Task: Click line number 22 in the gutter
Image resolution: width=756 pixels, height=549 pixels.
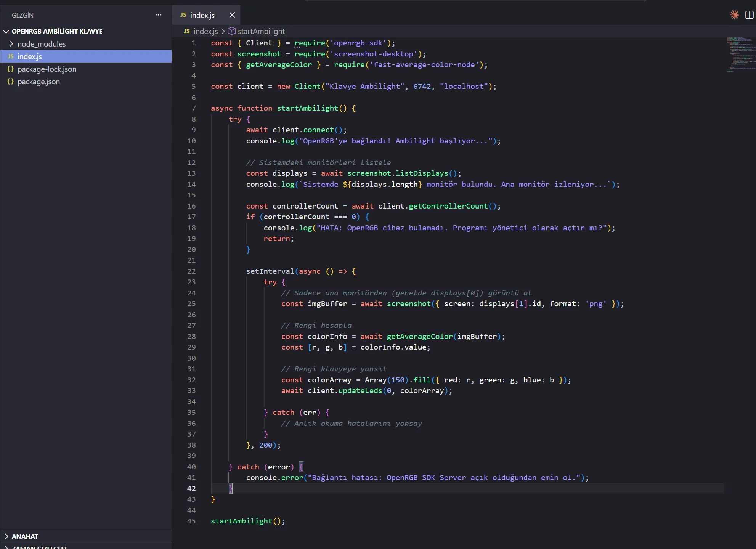Action: [191, 271]
